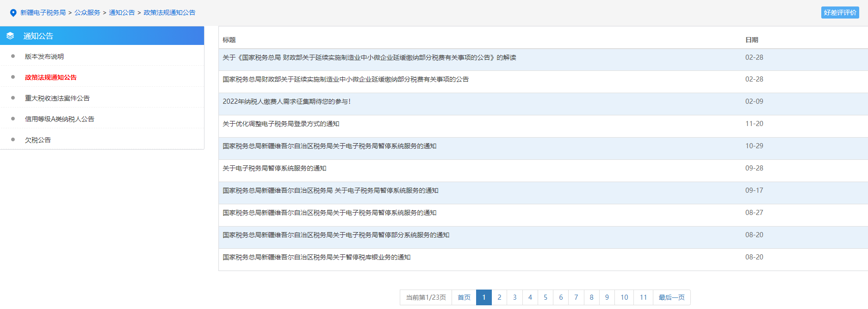Open 国家税务总局财政部关于延续实施制造业 notice
868x309 pixels.
346,79
